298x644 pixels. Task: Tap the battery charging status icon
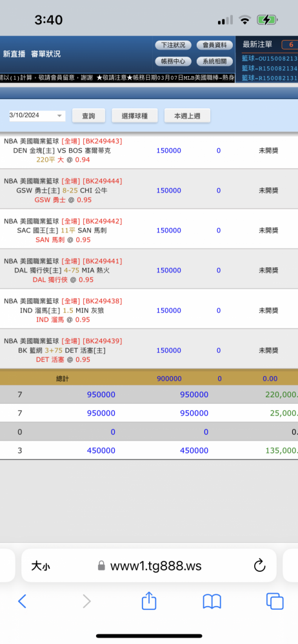268,20
